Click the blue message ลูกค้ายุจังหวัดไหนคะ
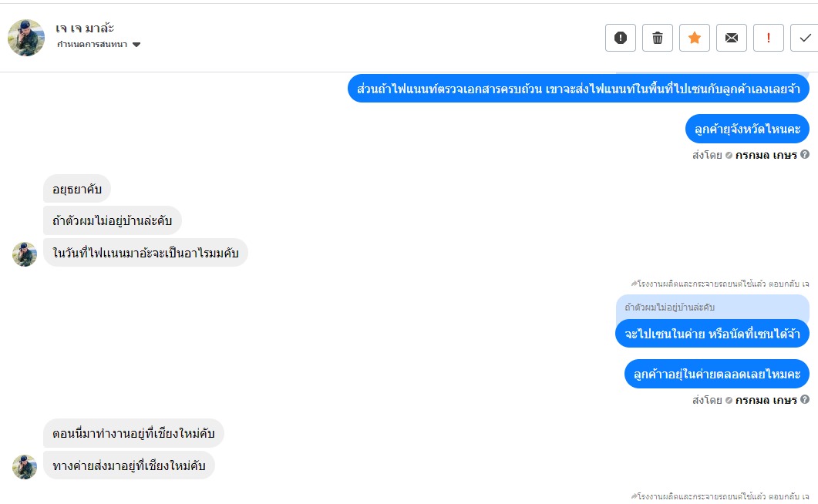The image size is (818, 504). pyautogui.click(x=747, y=129)
